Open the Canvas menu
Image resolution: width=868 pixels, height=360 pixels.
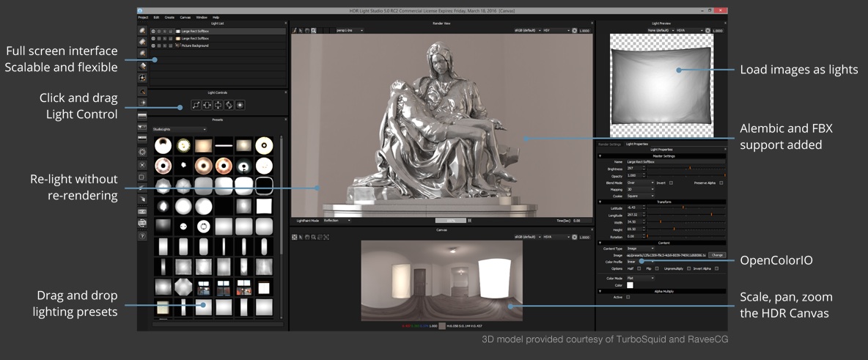point(185,17)
